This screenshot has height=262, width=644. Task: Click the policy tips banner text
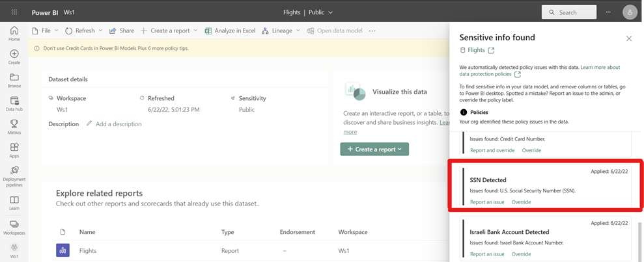(116, 48)
